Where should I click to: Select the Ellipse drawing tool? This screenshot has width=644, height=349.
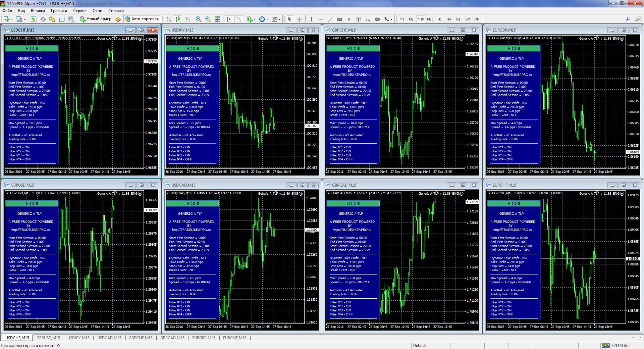(377, 19)
